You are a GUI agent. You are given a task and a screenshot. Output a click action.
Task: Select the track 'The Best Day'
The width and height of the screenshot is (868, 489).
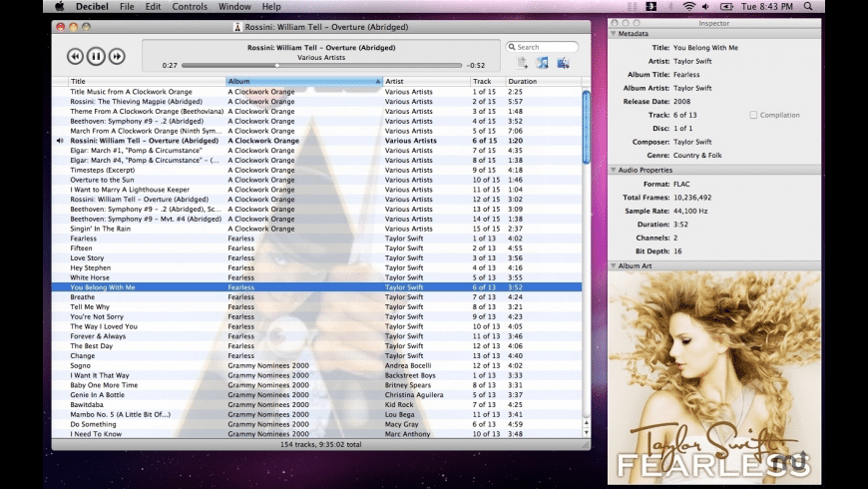316,346
